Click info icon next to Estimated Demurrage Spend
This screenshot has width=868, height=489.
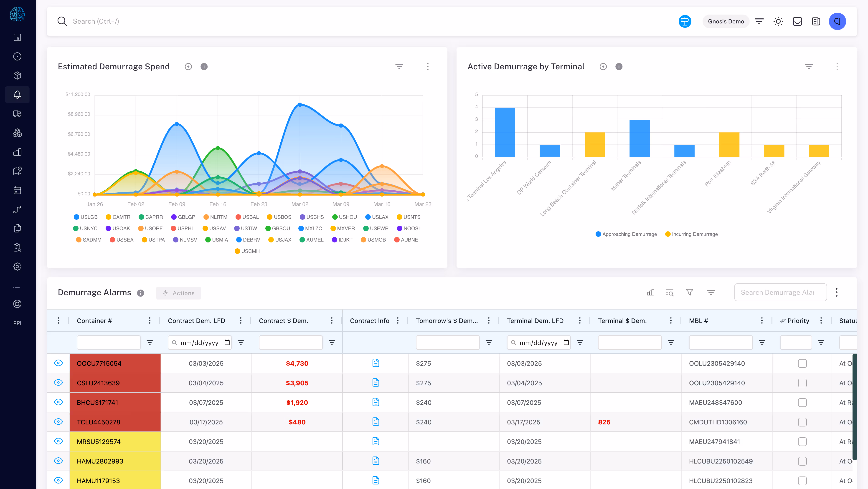tap(204, 67)
